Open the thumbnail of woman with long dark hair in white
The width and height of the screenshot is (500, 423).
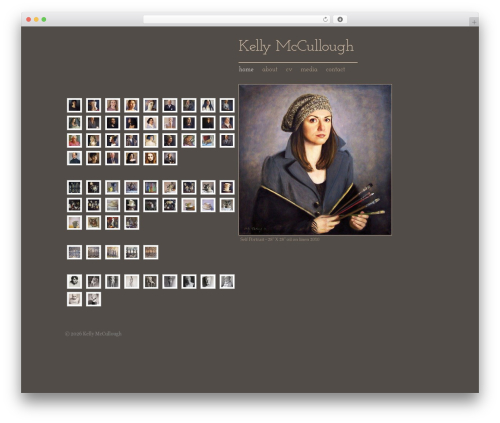point(208,105)
